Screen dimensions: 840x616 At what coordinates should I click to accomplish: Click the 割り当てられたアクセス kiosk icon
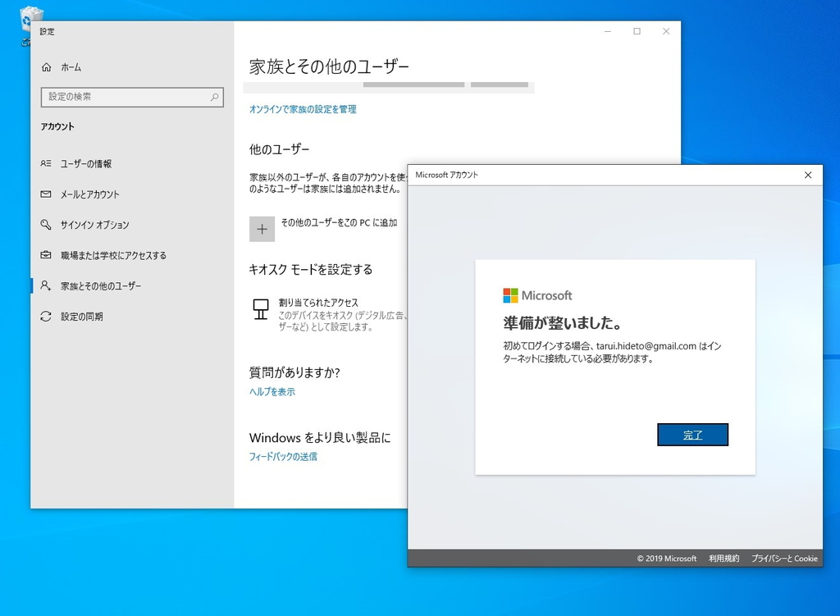coord(260,309)
